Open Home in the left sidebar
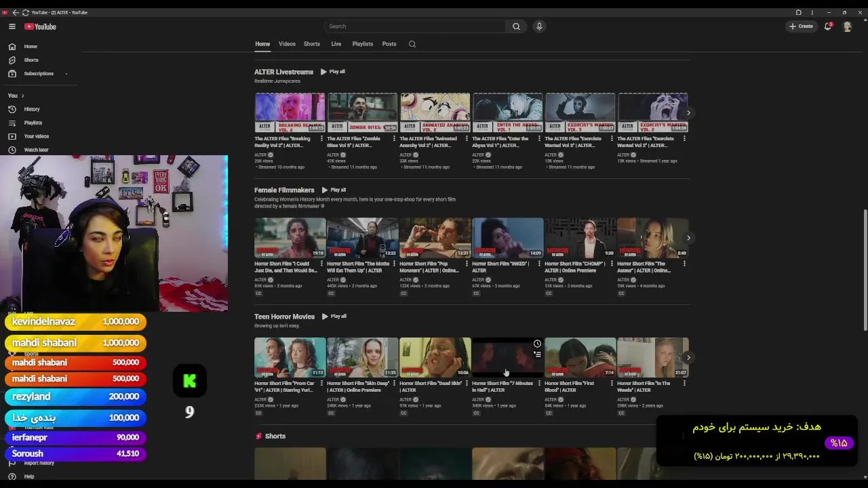Screen dimensions: 868x488 coord(31,46)
